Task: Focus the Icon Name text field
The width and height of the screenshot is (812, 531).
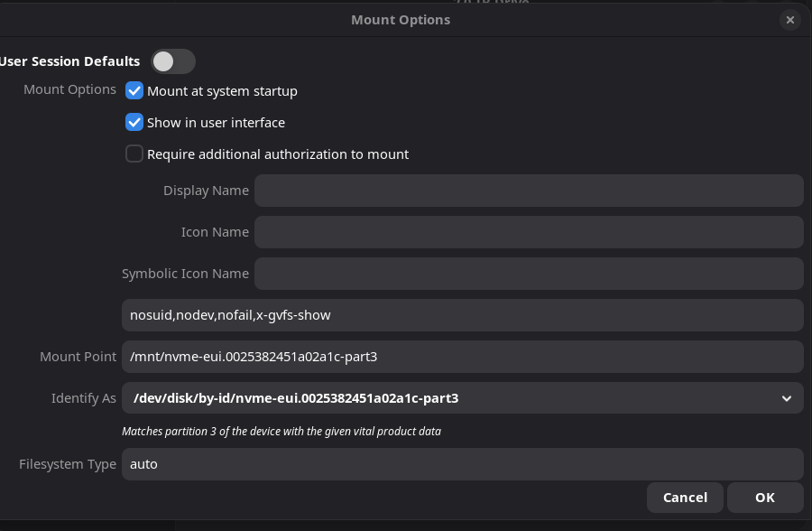Action: (x=528, y=232)
